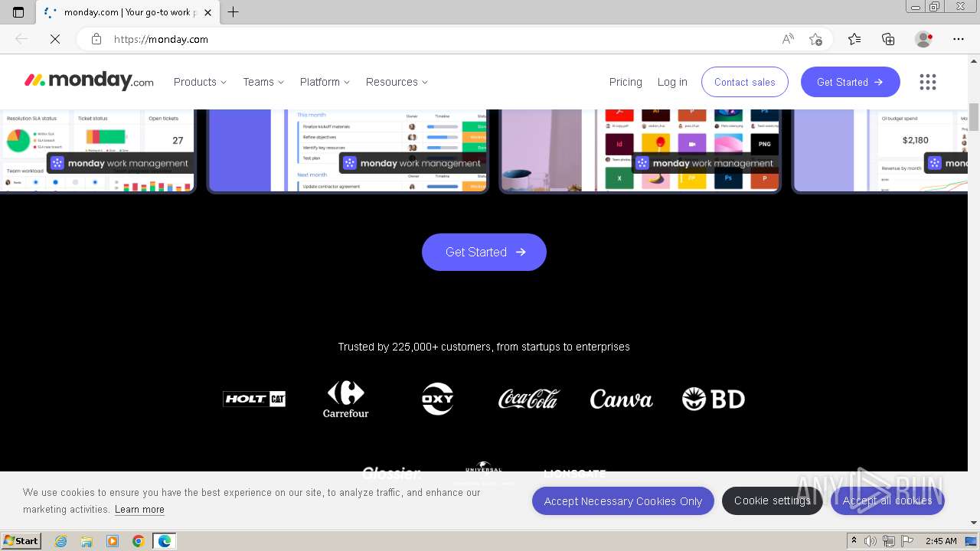Screen dimensions: 980x551
Task: Click the browser back arrow
Action: (x=21, y=39)
